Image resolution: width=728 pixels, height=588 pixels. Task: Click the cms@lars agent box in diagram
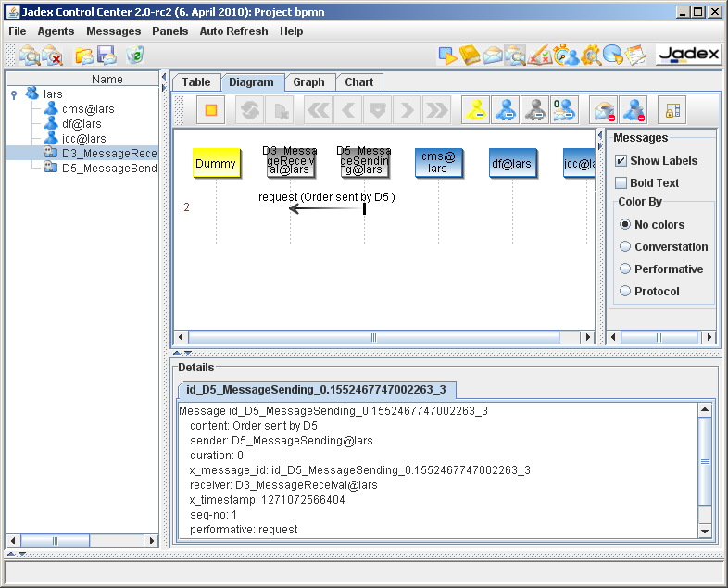tap(438, 163)
